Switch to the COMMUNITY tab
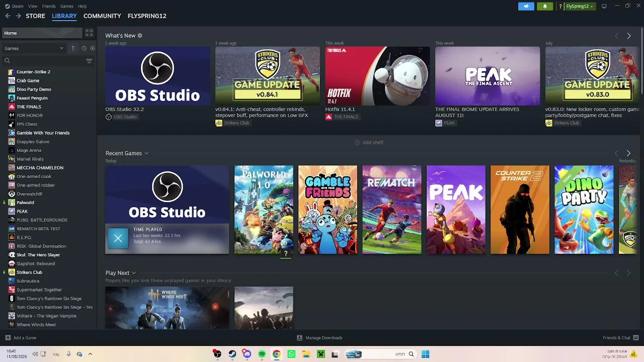 click(x=102, y=16)
